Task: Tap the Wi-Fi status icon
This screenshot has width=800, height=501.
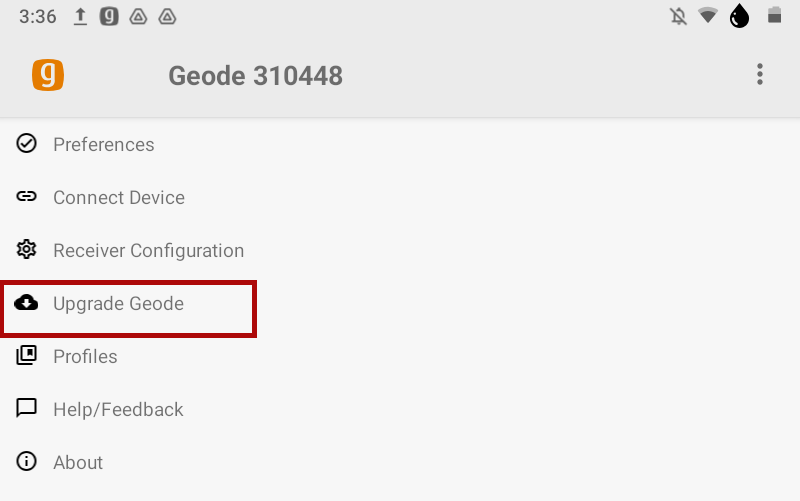Action: 708,17
